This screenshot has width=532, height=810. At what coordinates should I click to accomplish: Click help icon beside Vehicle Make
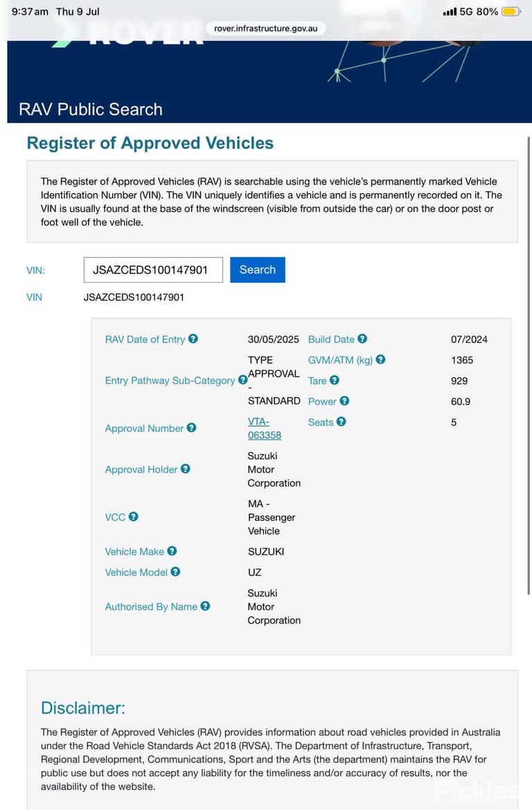pos(172,551)
